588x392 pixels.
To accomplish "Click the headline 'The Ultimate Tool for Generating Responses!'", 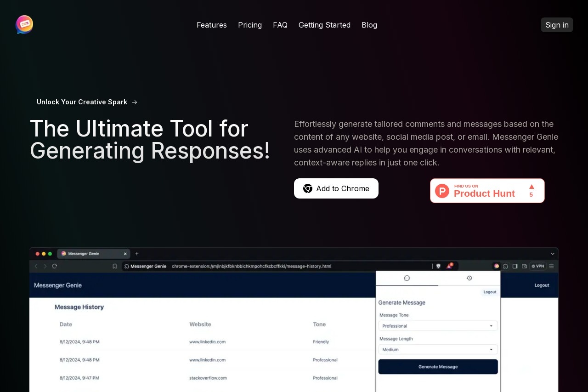I will point(150,140).
